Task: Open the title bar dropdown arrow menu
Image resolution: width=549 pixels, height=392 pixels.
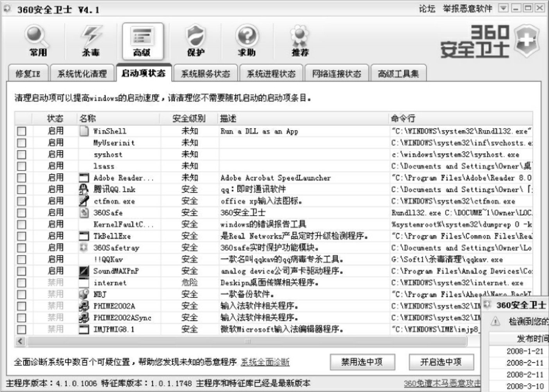Action: (x=504, y=8)
